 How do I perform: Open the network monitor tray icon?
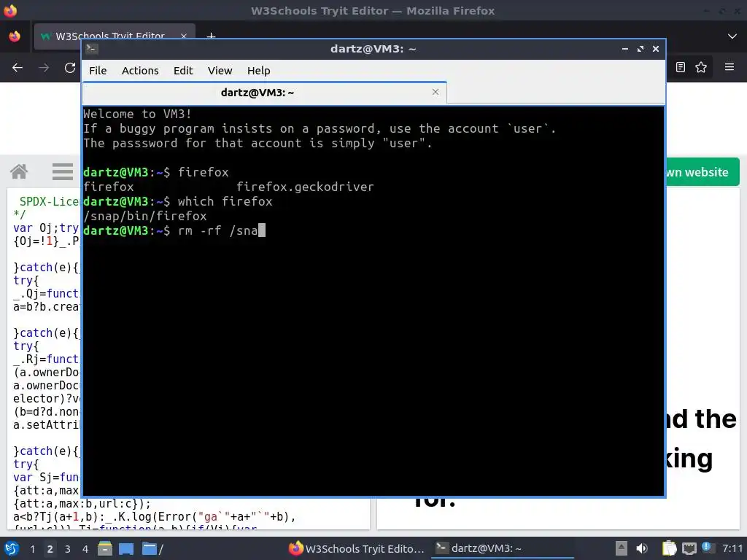(x=689, y=548)
